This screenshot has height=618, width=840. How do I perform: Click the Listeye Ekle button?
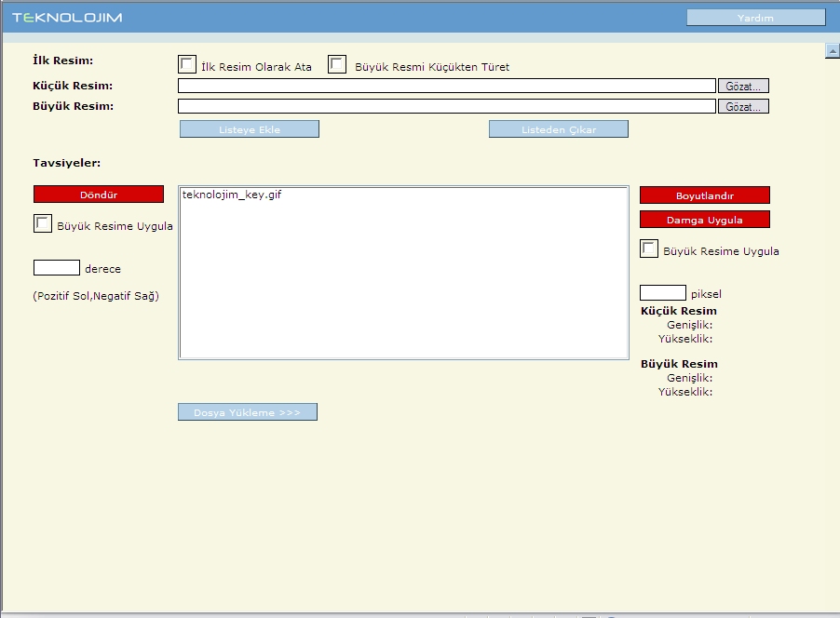[x=249, y=129]
